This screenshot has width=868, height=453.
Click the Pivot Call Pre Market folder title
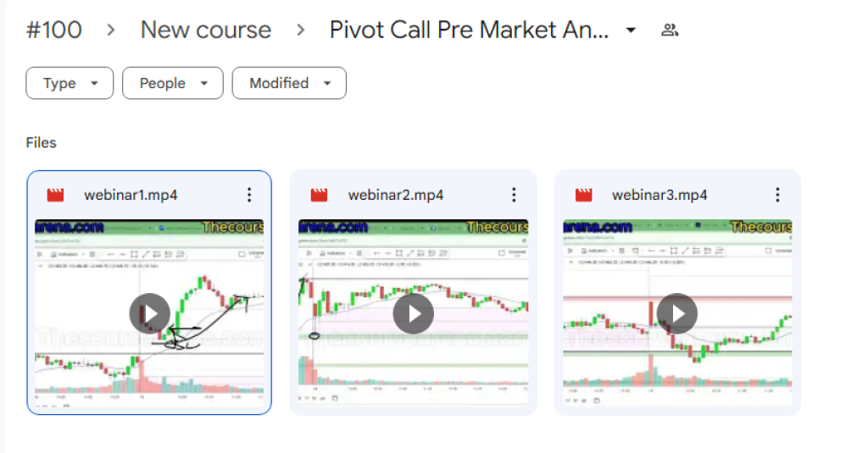point(469,30)
